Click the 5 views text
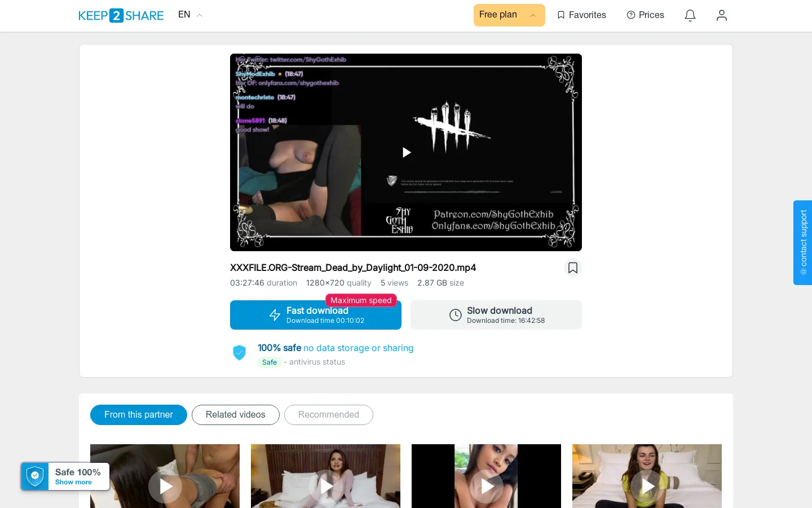The image size is (812, 508). (x=394, y=283)
